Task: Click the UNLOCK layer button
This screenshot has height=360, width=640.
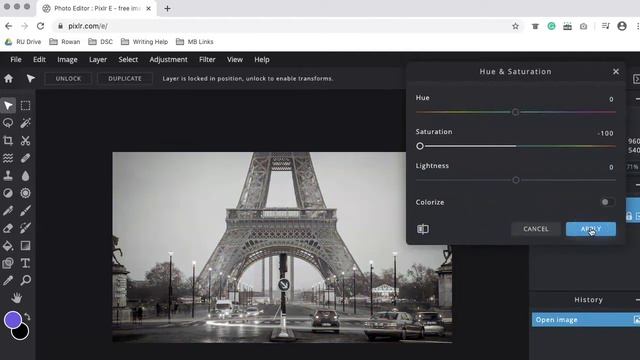Action: 68,78
